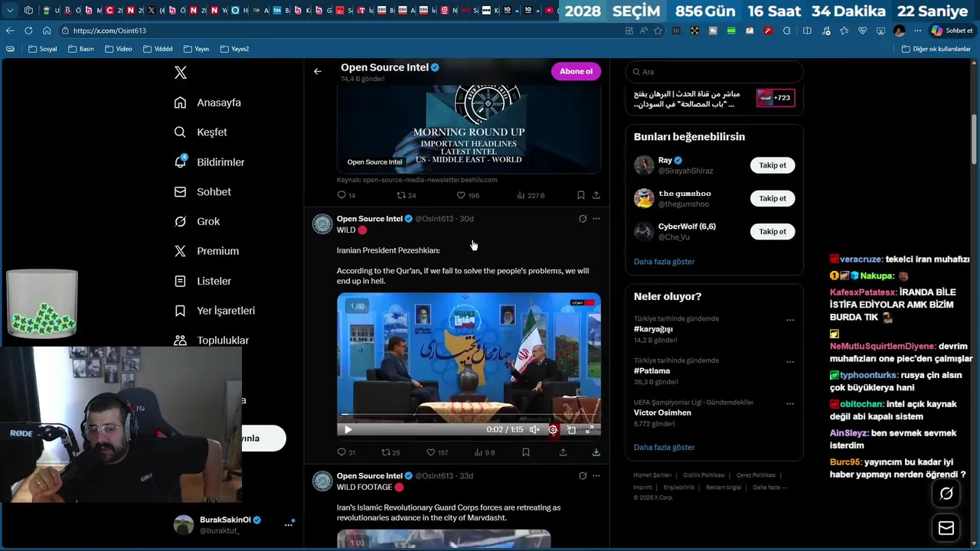Image resolution: width=980 pixels, height=551 pixels.
Task: Open Premium page in sidebar
Action: click(x=207, y=251)
